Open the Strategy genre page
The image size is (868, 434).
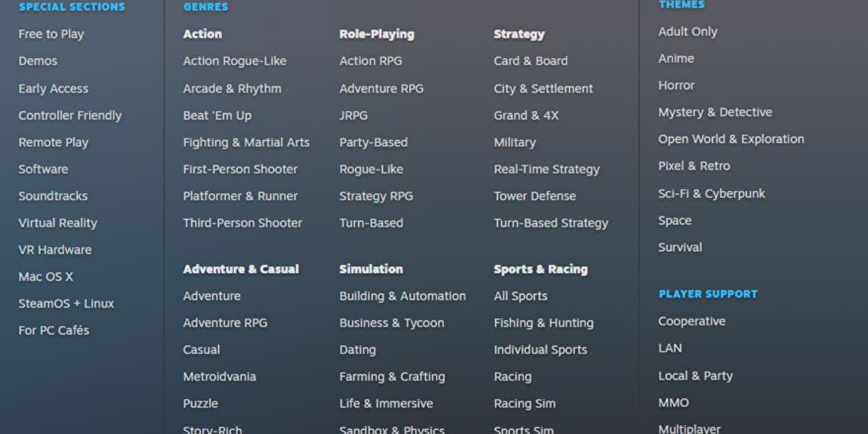pos(519,34)
